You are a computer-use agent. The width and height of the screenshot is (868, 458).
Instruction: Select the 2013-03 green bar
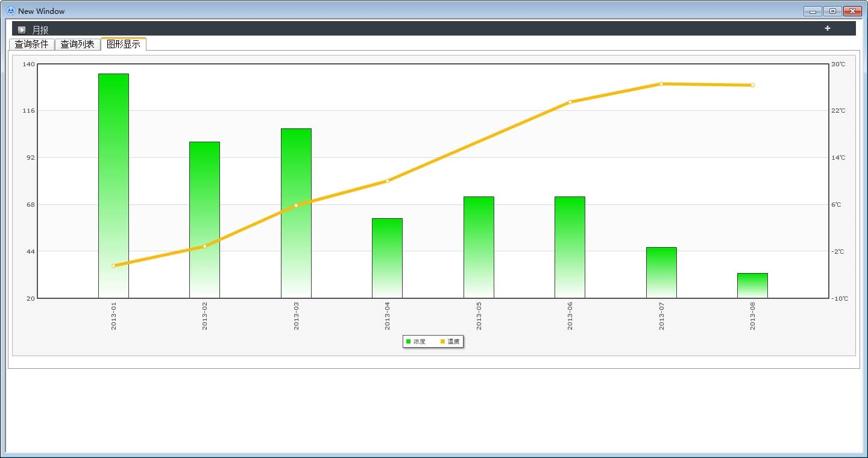(x=296, y=213)
